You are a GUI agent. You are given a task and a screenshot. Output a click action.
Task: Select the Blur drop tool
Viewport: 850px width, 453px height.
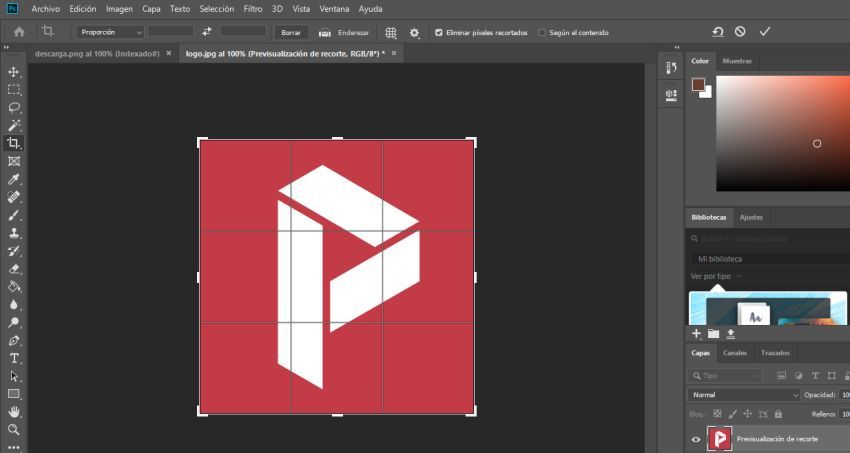click(x=14, y=305)
